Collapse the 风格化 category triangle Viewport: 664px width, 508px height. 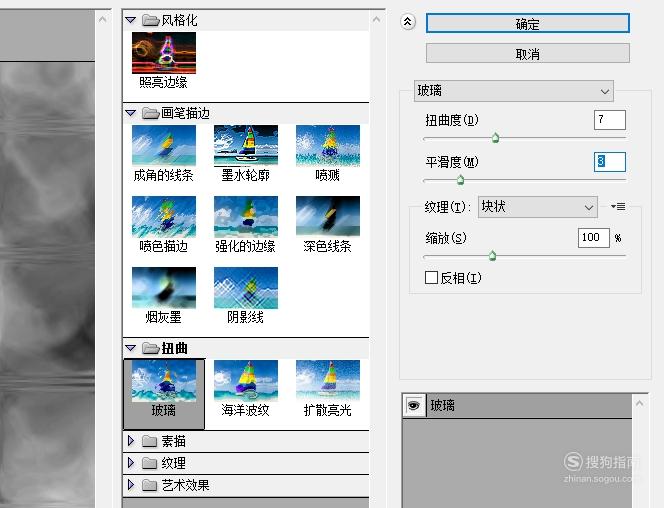(x=130, y=20)
